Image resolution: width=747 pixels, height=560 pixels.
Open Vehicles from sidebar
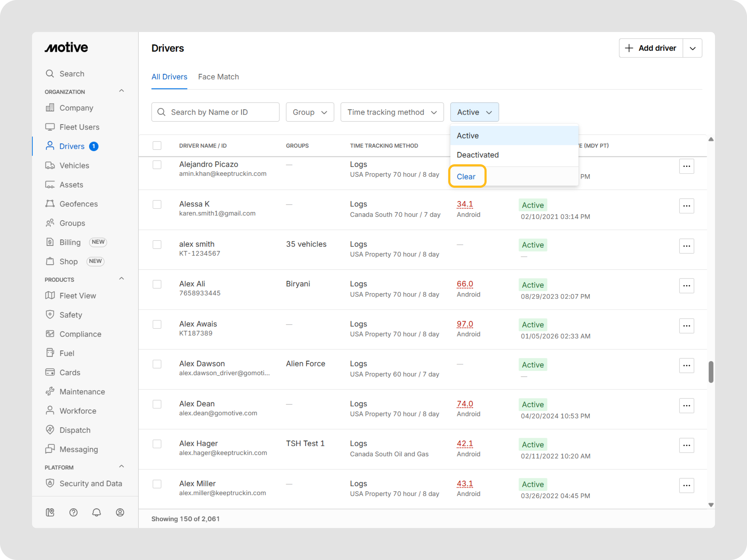coord(74,165)
